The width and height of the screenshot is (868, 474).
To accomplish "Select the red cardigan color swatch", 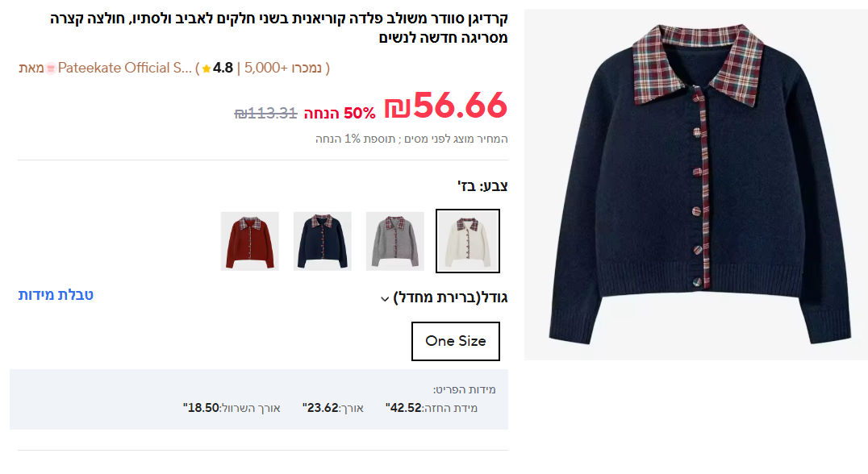I will [x=249, y=241].
